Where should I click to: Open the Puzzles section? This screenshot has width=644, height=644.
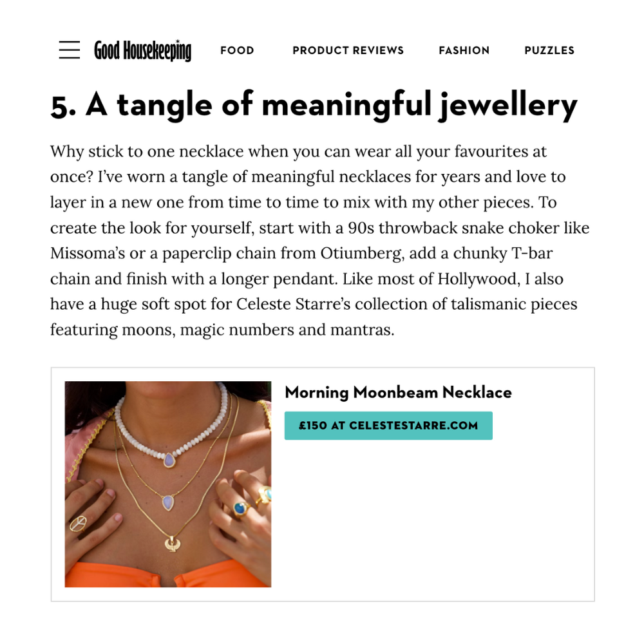point(549,50)
